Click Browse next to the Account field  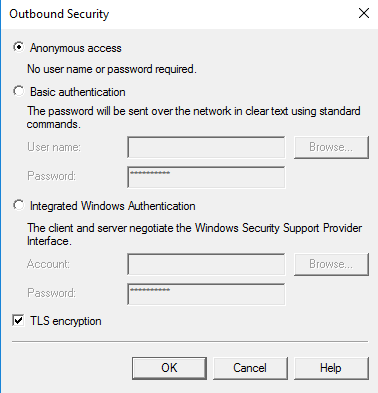point(331,264)
